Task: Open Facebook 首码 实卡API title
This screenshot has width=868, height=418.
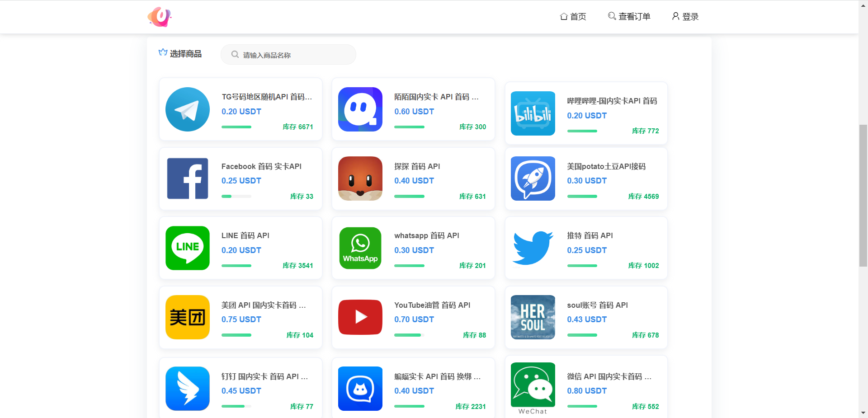Action: click(261, 166)
